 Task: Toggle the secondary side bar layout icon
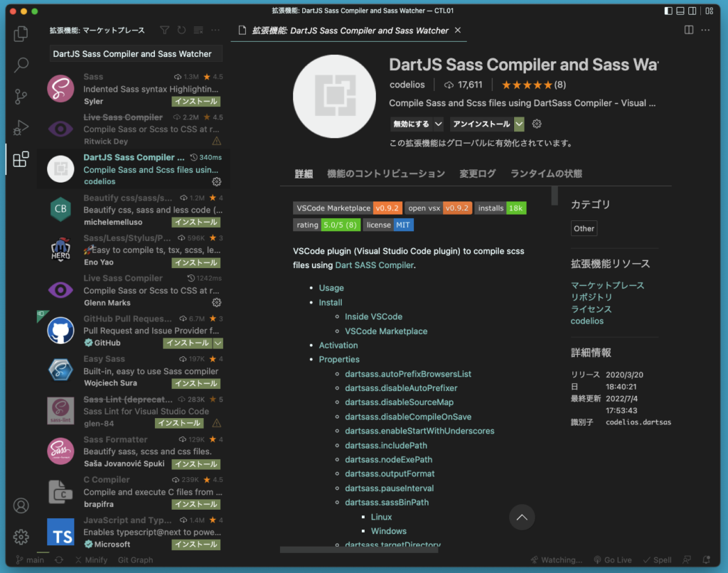[692, 11]
